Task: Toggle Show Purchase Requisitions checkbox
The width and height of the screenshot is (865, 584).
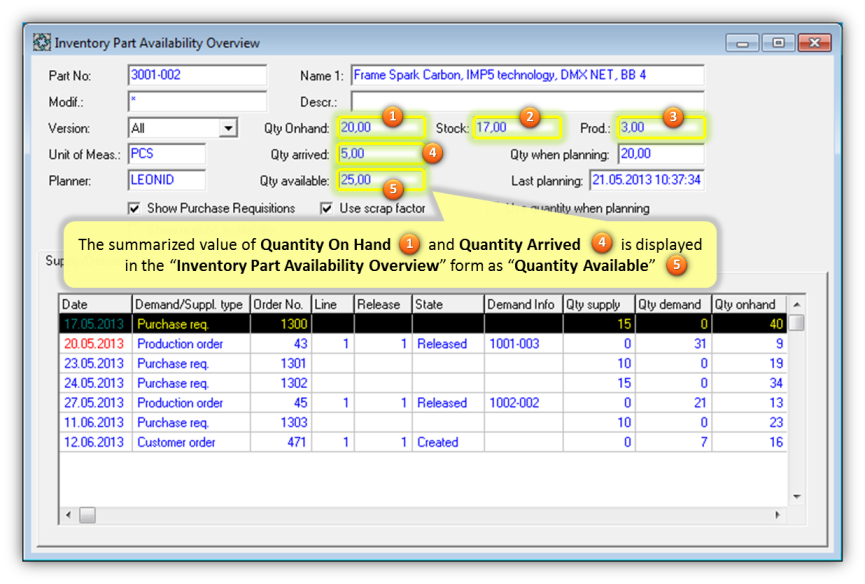Action: (x=134, y=208)
